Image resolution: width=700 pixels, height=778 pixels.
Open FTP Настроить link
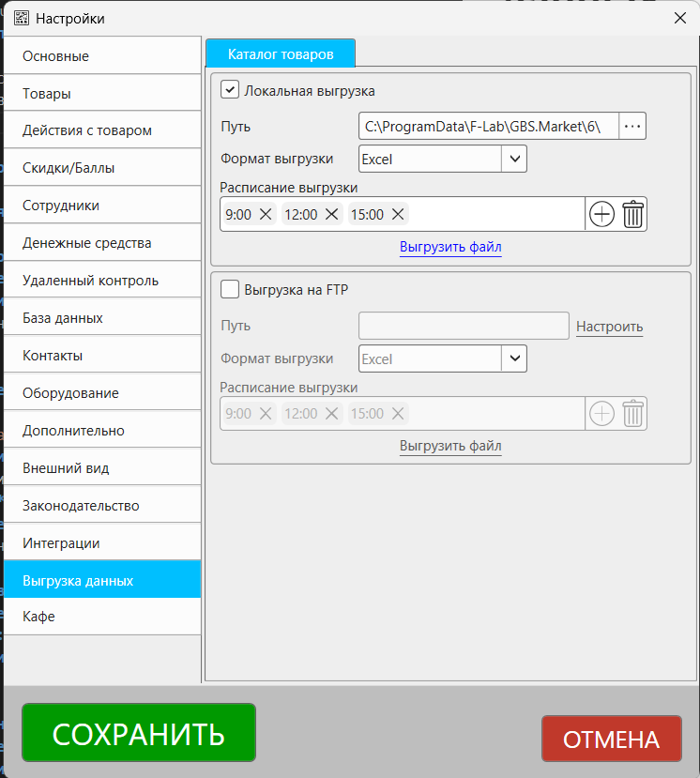click(609, 327)
